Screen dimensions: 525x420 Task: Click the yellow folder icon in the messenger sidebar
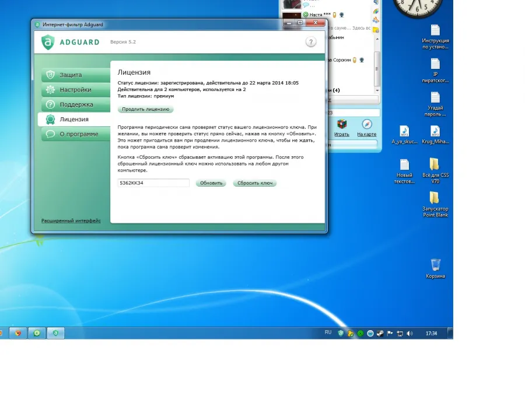click(x=376, y=30)
